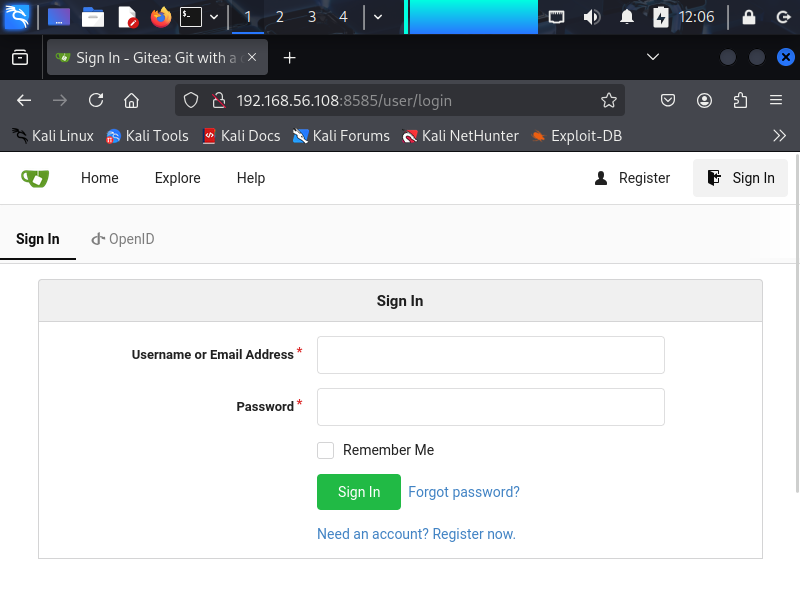Open the Kali volume control icon
Screen dimensions: 800x600
coord(591,17)
